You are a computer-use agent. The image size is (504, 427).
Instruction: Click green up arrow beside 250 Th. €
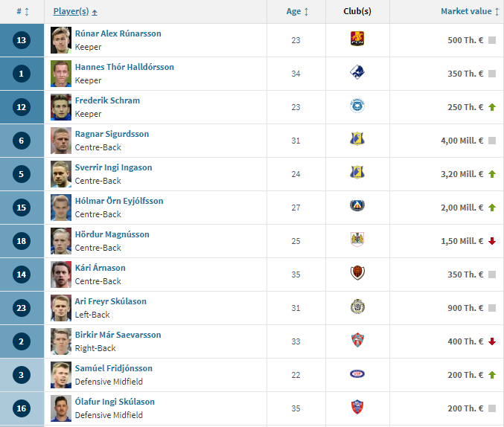[x=492, y=107]
